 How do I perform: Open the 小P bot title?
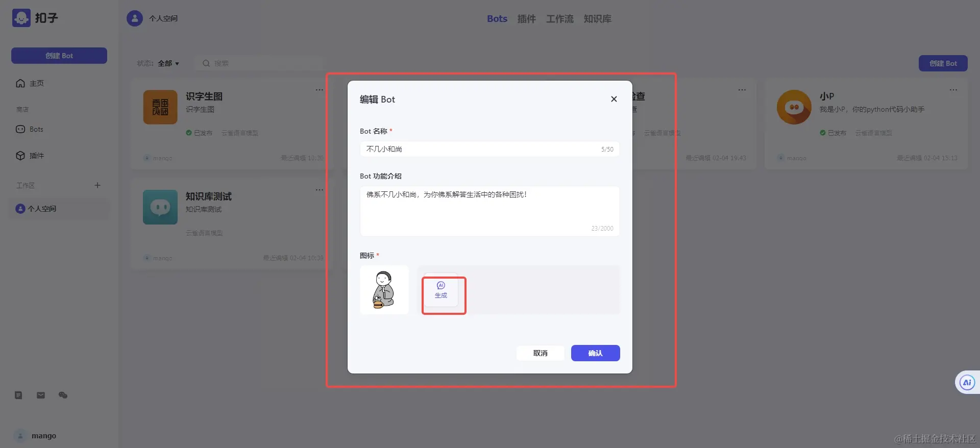(x=827, y=96)
